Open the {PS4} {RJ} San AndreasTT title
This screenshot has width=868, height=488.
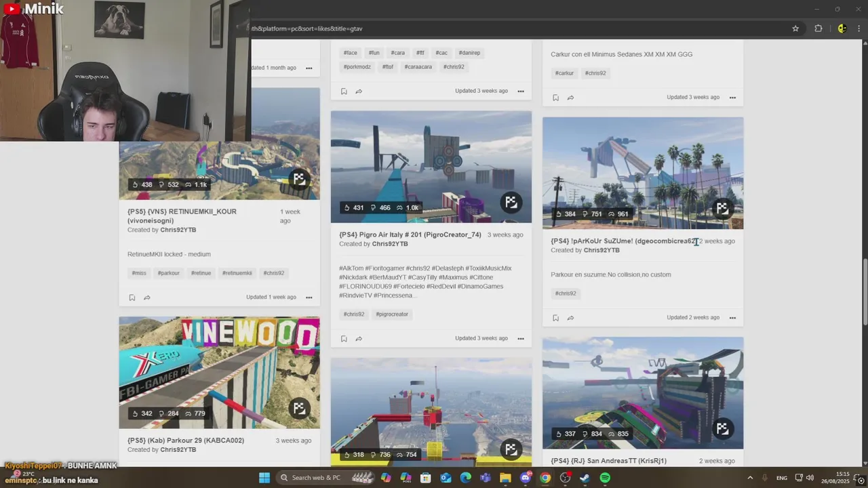click(608, 461)
